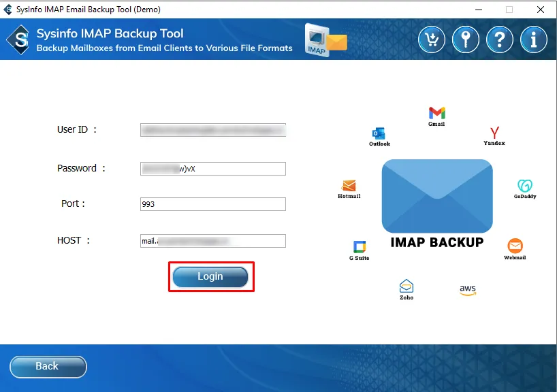This screenshot has height=392, width=557.
Task: Focus the User ID input field
Action: (x=212, y=130)
